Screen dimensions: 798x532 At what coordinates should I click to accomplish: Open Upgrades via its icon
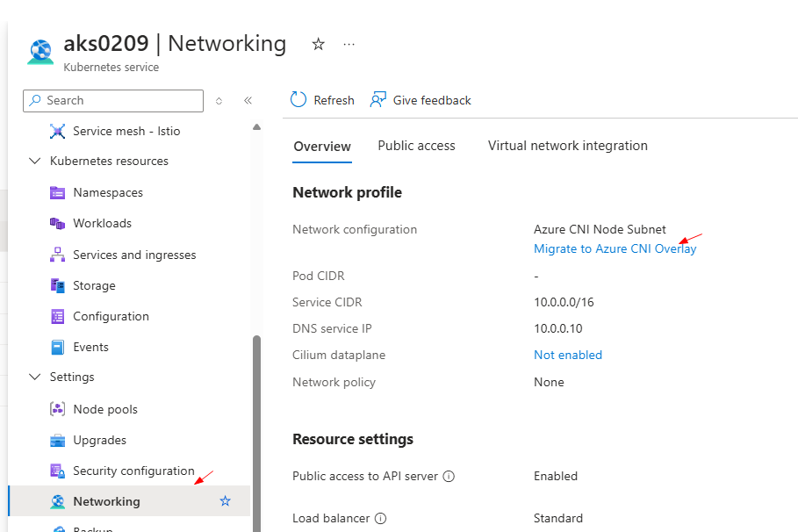click(58, 440)
